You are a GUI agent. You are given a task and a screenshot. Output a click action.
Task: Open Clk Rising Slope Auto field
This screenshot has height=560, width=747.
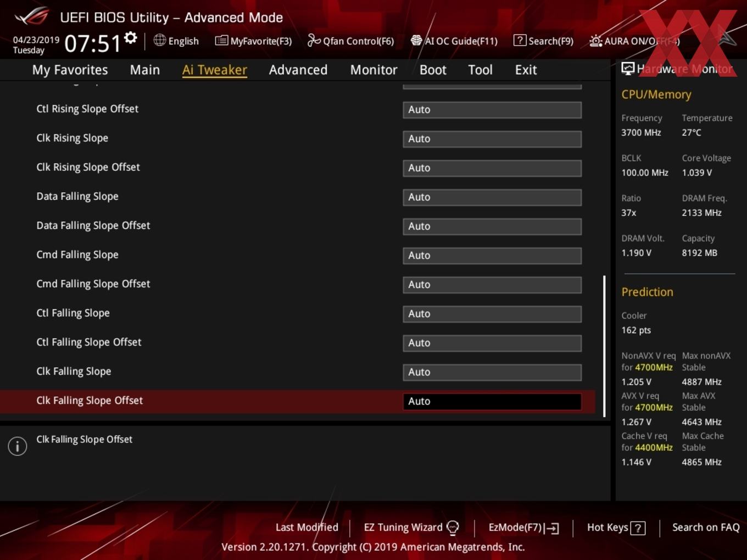pos(492,139)
